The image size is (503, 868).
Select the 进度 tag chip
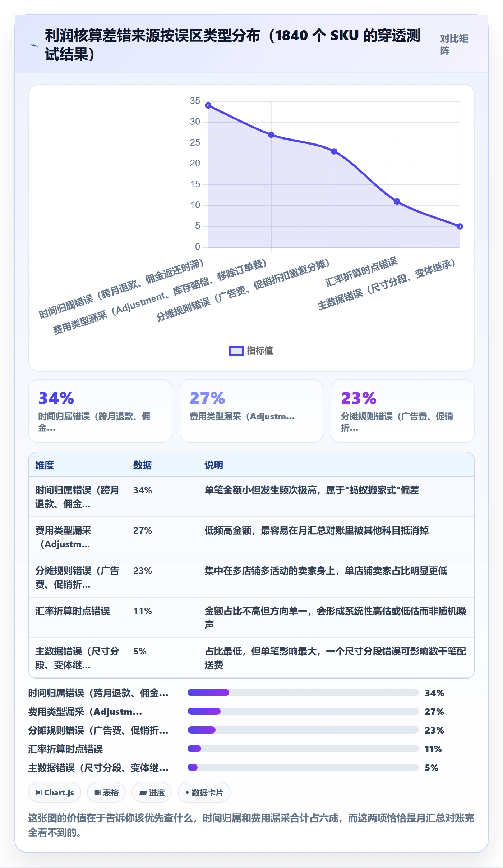point(152,792)
